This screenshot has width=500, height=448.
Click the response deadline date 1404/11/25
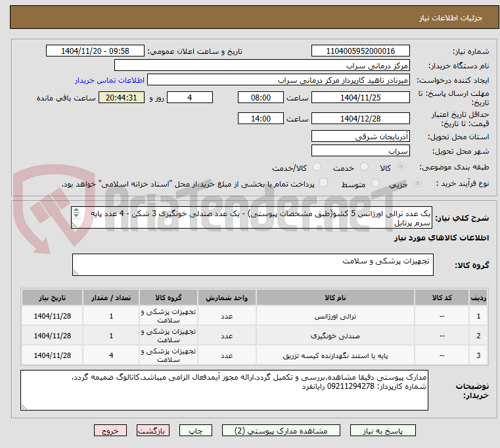tap(360, 98)
